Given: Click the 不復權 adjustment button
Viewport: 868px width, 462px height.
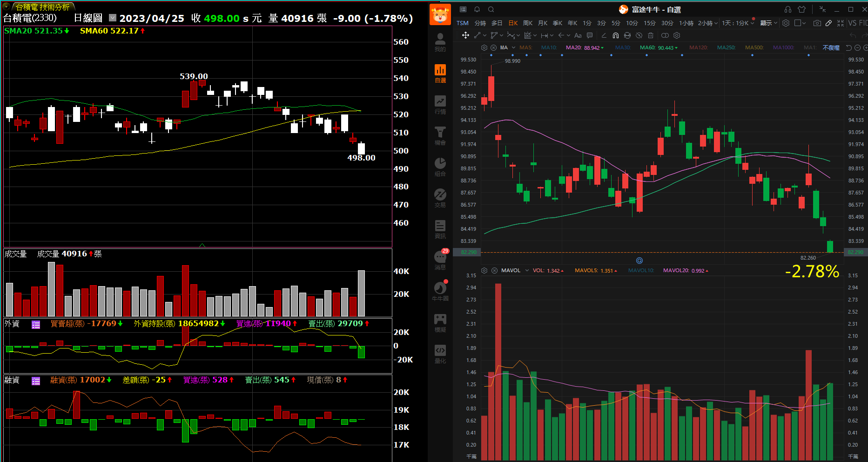Looking at the screenshot, I should pos(831,47).
